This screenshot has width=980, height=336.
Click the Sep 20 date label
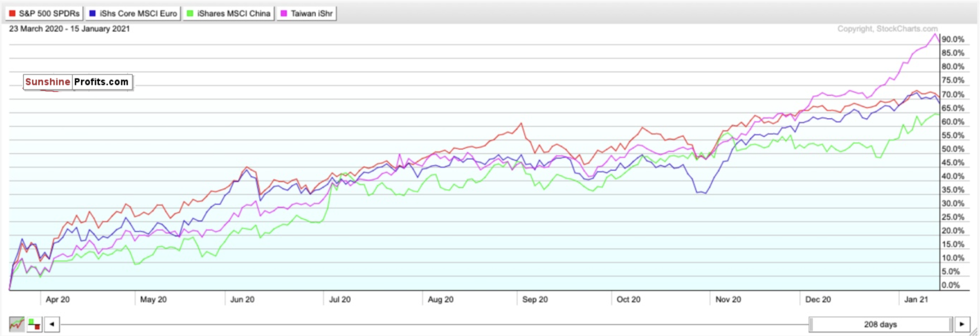point(535,299)
